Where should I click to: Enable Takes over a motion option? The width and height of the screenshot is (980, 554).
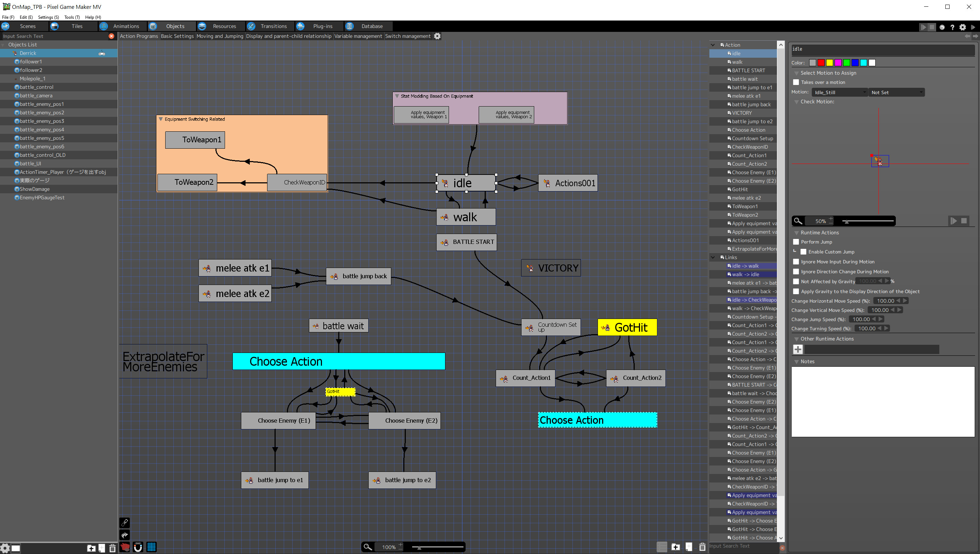[796, 82]
